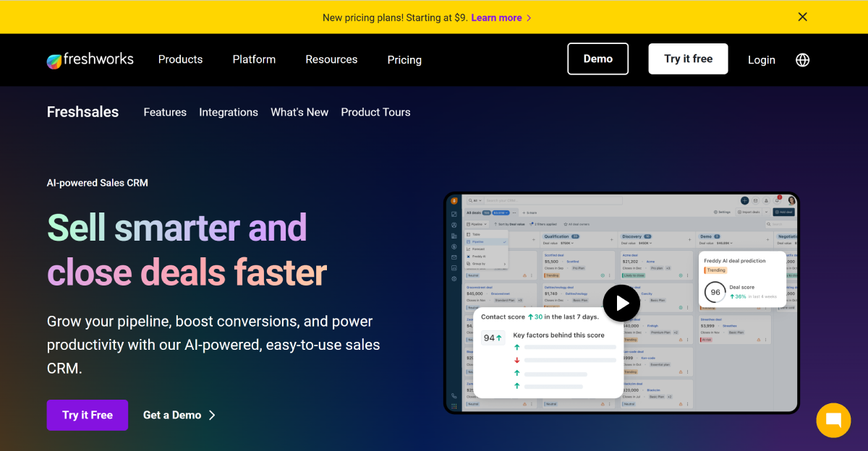Click the Freshworks logo
This screenshot has width=868, height=451.
[x=90, y=60]
